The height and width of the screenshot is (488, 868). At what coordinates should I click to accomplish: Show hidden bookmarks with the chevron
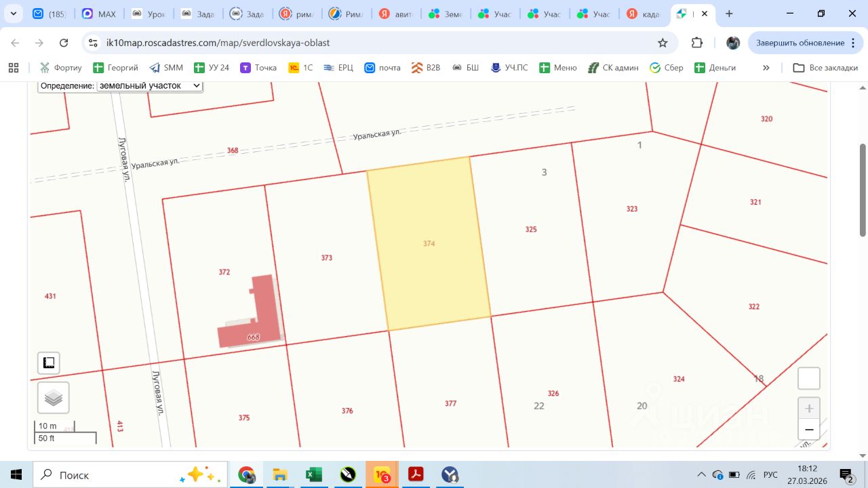coord(766,68)
